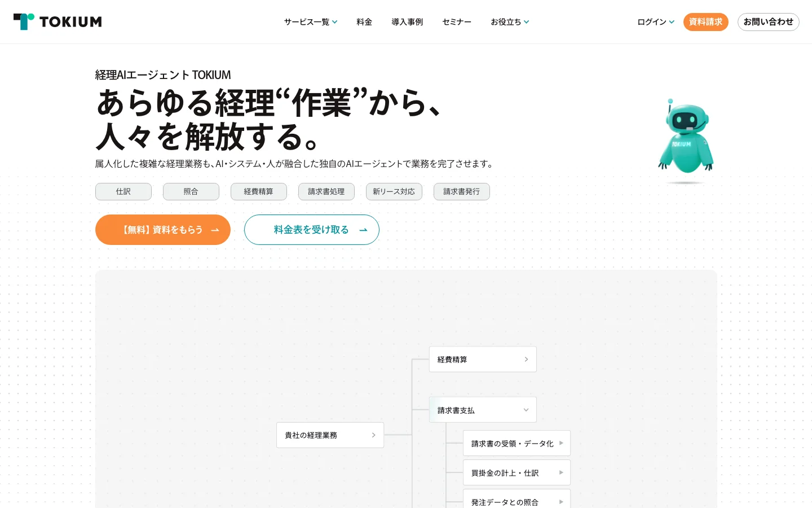
Task: Click the triangle icon on 買掛金の計上・仕訳
Action: pos(561,472)
